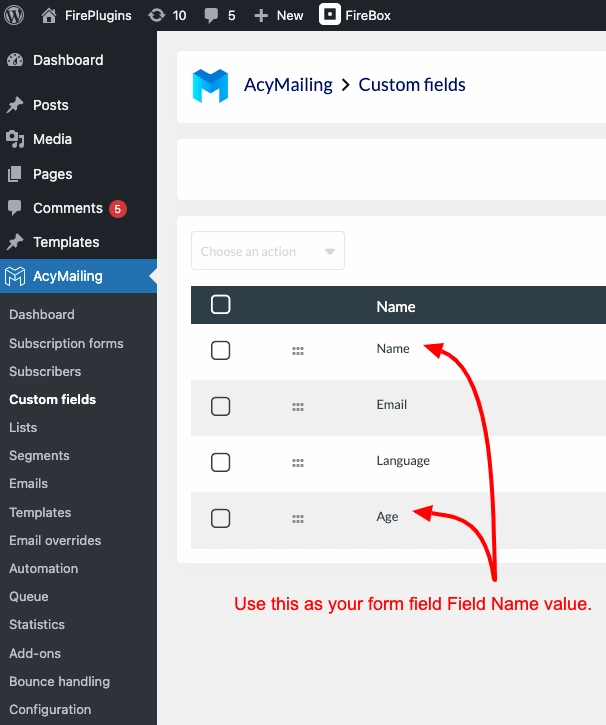Click the comments count 5 in admin bar
Viewport: 606px width, 725px height.
coord(232,16)
